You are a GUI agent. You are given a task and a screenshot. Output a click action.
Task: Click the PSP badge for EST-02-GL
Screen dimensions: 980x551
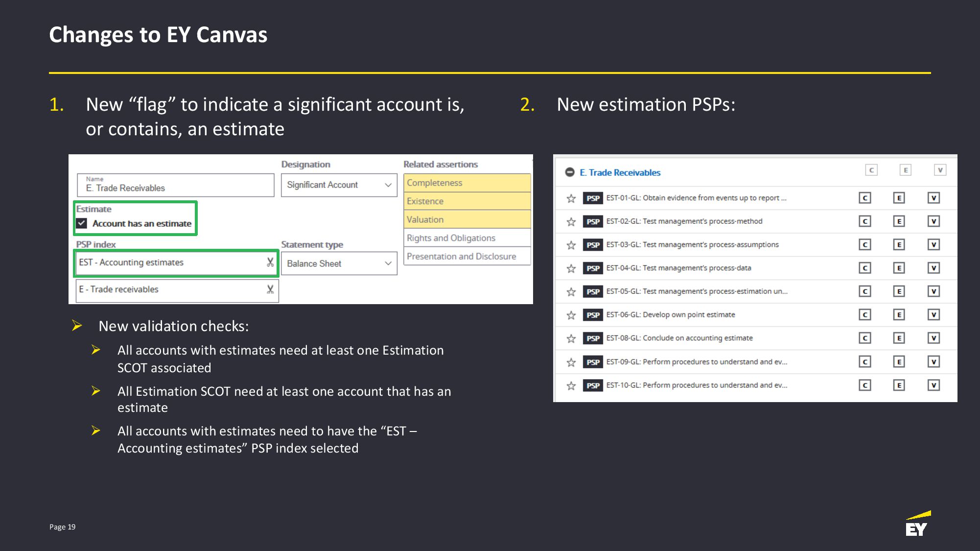coord(593,221)
